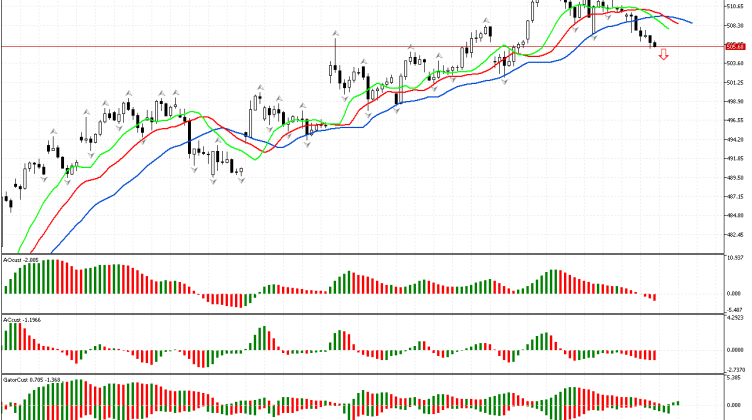This screenshot has width=752, height=420.
Task: Click the 4.2923 value on ACcust scale
Action: tap(735, 319)
